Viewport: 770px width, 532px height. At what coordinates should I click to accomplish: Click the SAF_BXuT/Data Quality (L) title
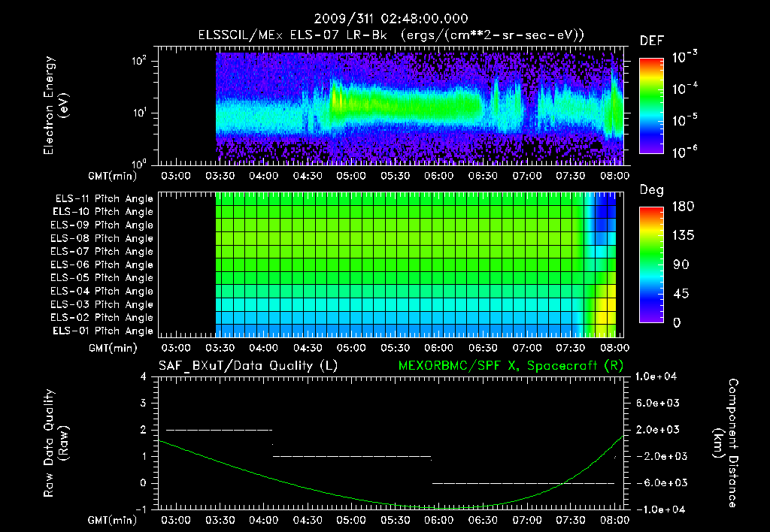248,366
